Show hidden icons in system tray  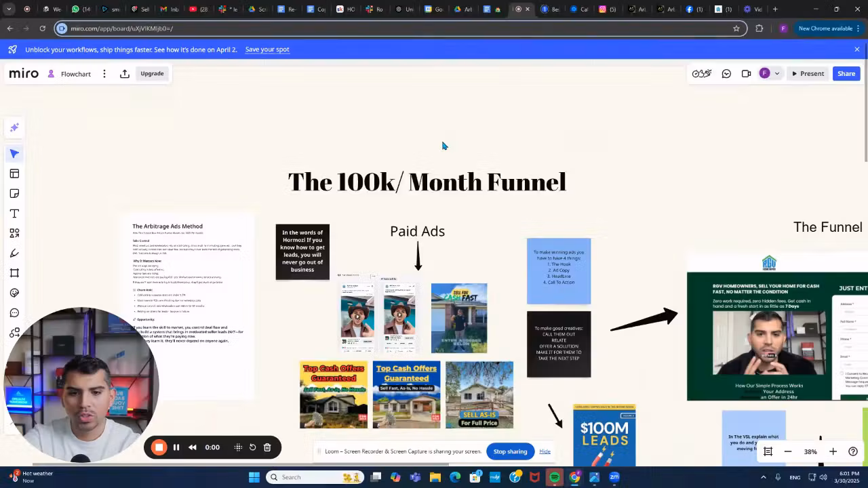click(763, 477)
